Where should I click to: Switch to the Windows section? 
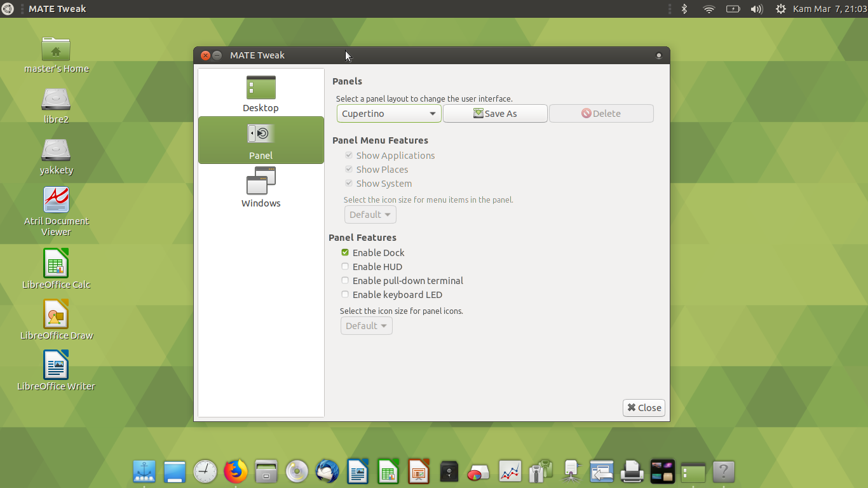261,187
